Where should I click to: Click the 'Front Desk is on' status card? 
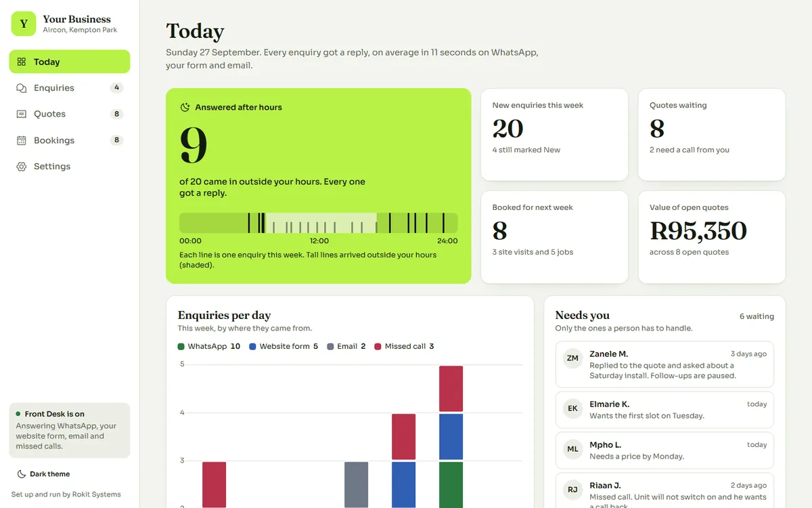pyautogui.click(x=70, y=430)
